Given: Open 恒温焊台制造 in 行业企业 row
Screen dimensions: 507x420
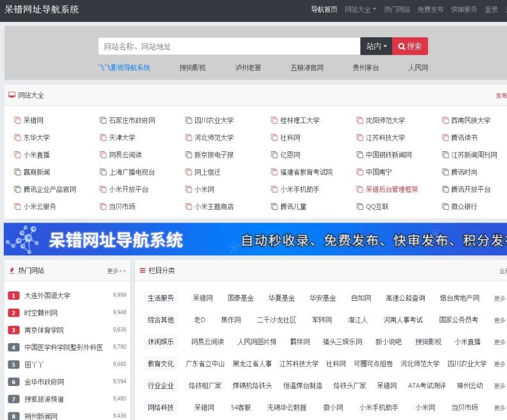Looking at the screenshot, I should tap(303, 386).
